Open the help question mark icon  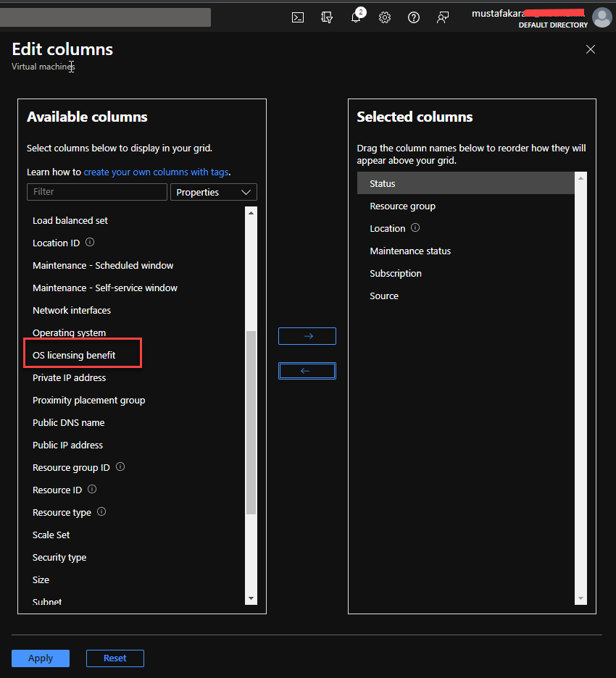point(414,17)
